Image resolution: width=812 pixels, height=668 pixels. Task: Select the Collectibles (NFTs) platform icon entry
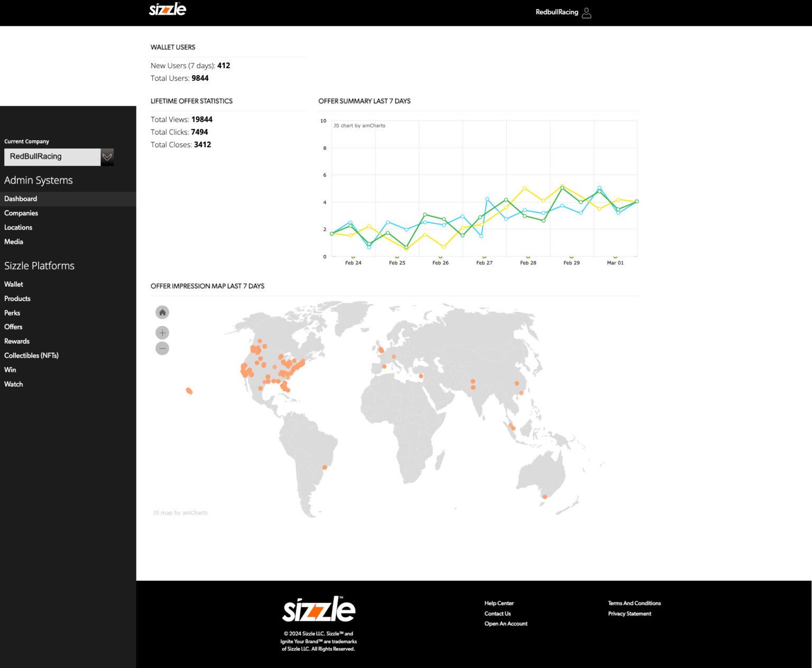31,355
